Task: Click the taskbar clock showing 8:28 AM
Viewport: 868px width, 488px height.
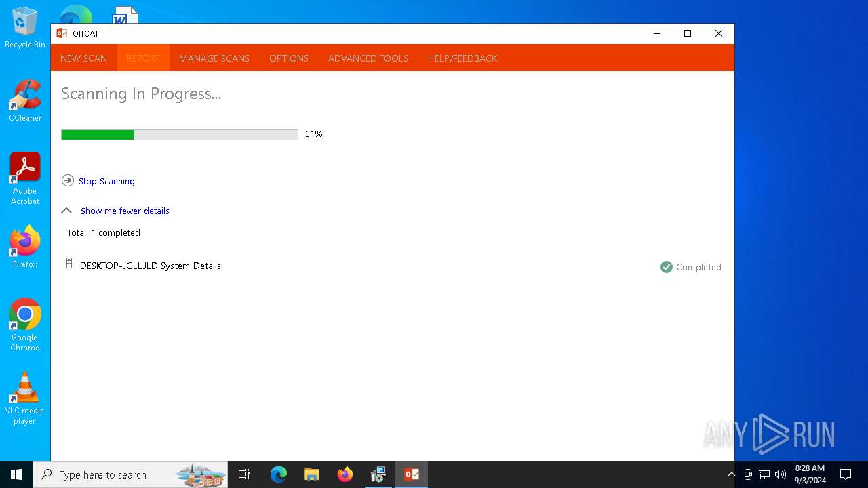Action: 810,474
